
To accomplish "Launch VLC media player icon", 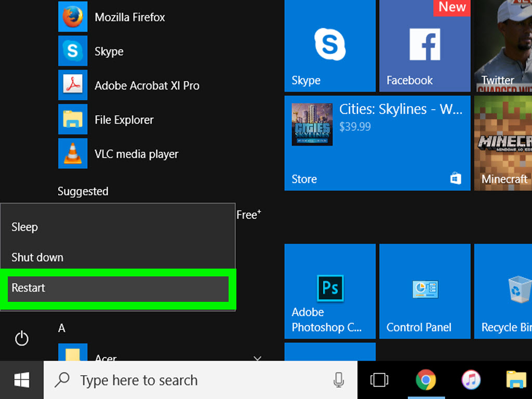I will (x=73, y=153).
